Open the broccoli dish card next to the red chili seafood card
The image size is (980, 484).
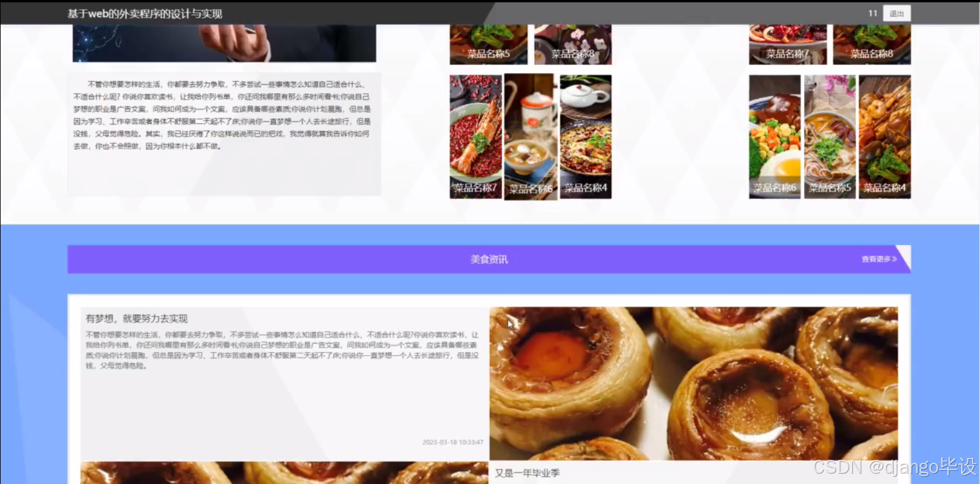click(872, 44)
